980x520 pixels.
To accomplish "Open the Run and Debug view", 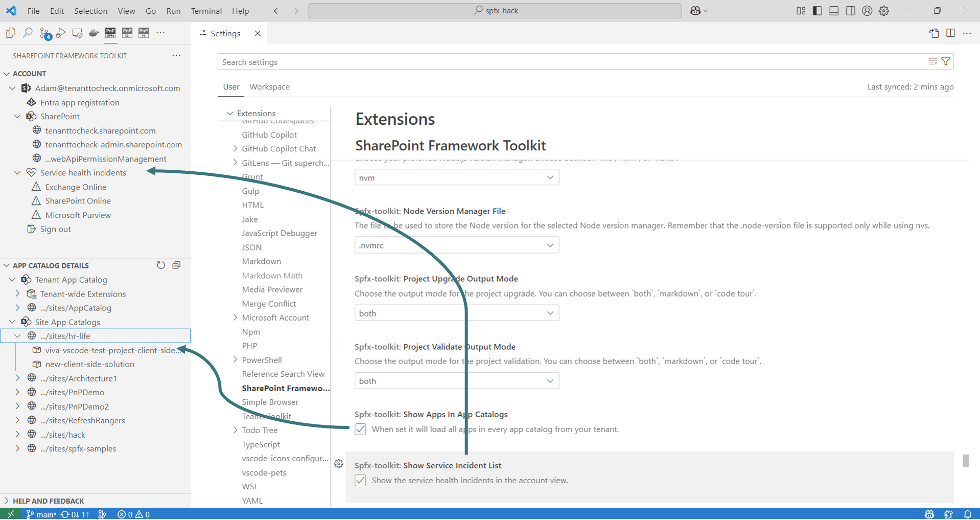I will pos(61,33).
